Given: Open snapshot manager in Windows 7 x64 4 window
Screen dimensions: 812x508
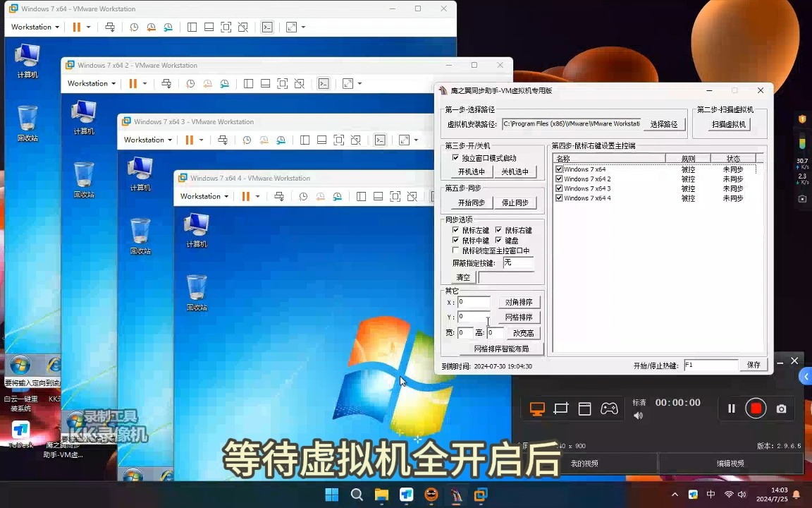Looking at the screenshot, I should point(337,196).
